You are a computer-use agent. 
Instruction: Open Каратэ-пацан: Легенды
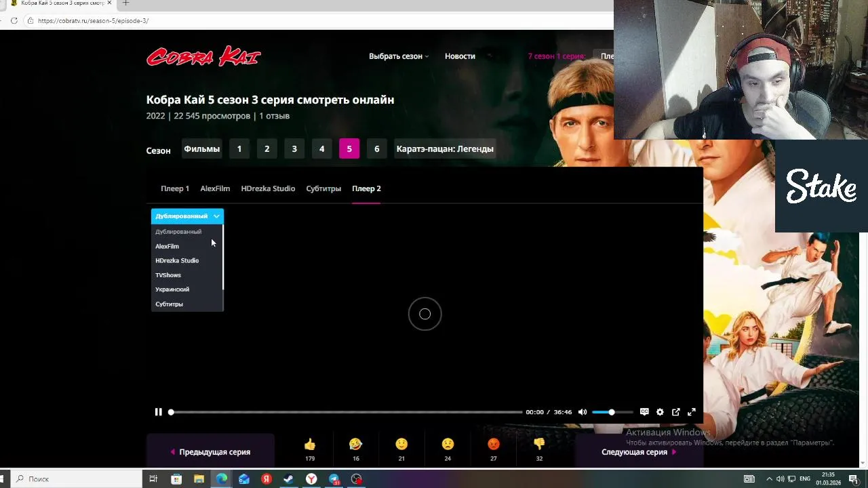tap(445, 149)
